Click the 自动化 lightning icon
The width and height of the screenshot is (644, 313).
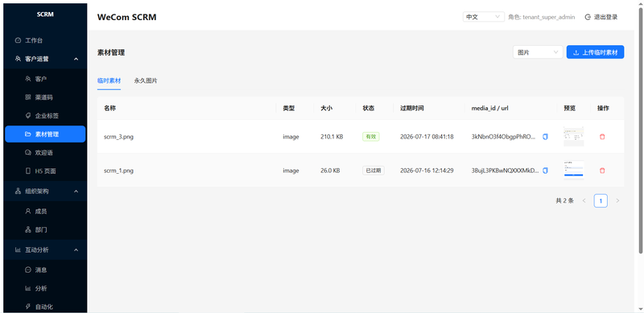[28, 307]
